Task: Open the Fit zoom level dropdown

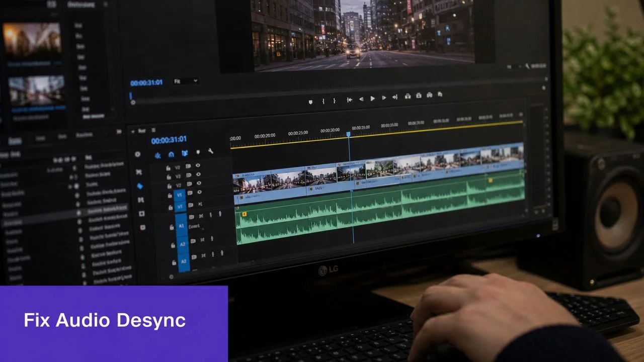Action: coord(185,81)
